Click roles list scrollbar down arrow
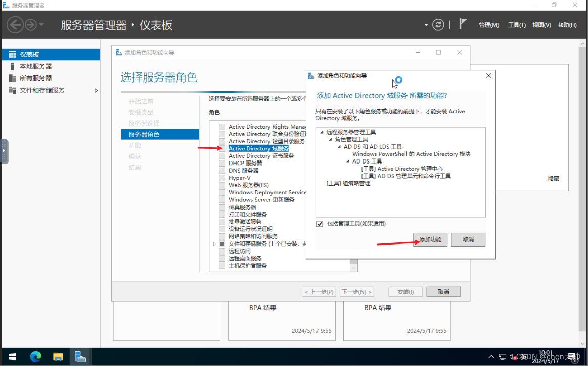 click(x=353, y=268)
